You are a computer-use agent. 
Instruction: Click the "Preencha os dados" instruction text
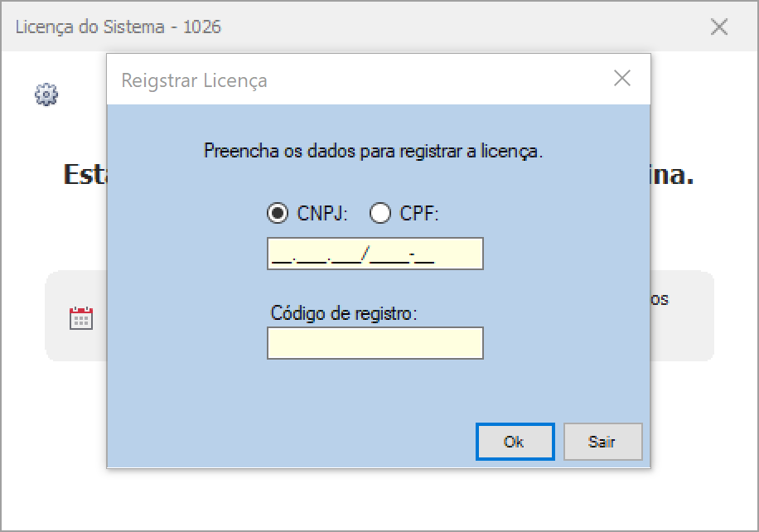pos(373,152)
